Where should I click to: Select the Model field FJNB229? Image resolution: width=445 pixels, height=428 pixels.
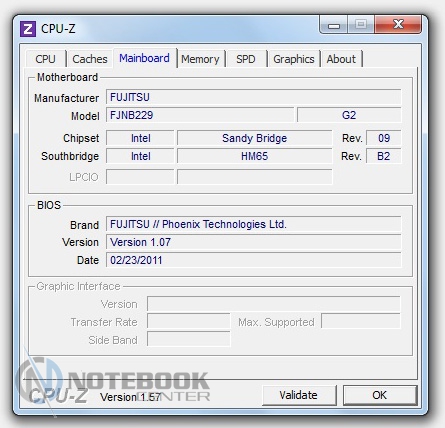click(200, 115)
